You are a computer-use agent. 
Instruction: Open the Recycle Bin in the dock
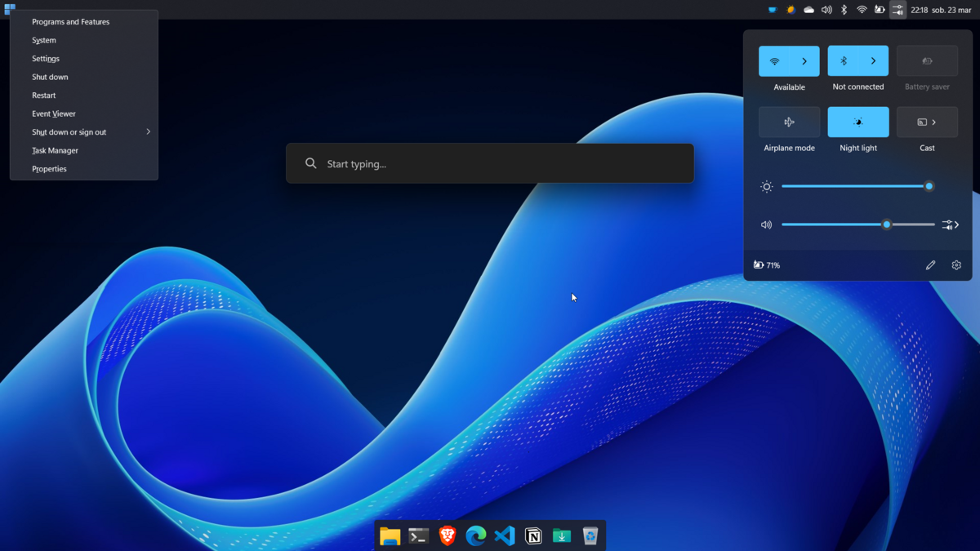(x=590, y=535)
